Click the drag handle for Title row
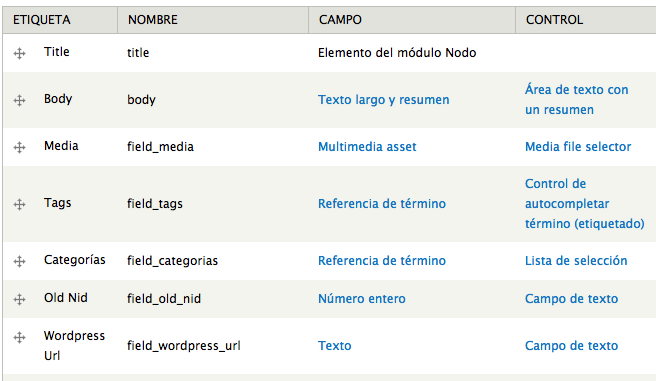The height and width of the screenshot is (381, 656). tap(19, 54)
